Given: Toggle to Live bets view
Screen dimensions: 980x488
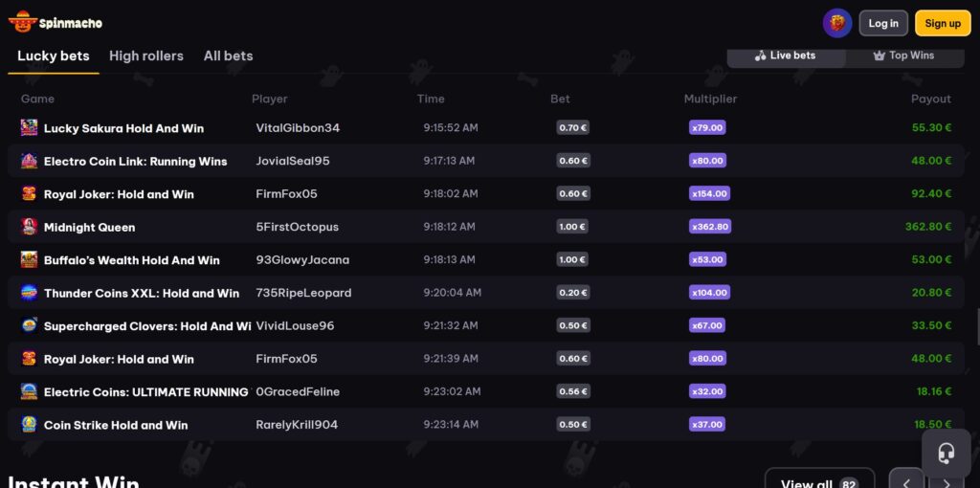Looking at the screenshot, I should pyautogui.click(x=786, y=55).
